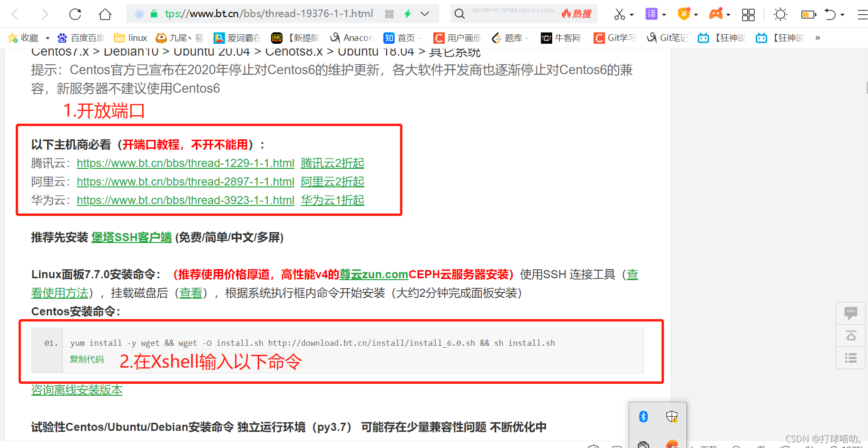Click the speech bubble reply icon
Viewport: 868px width, 448px height.
coord(850,313)
